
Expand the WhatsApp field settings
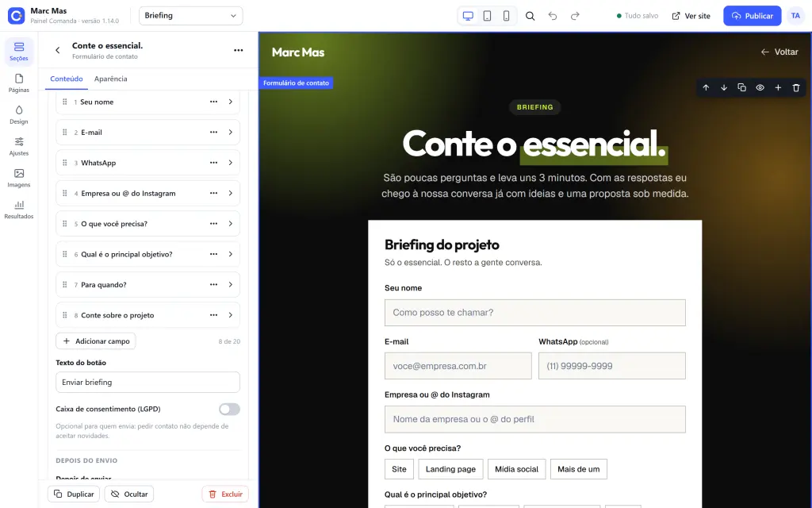231,163
